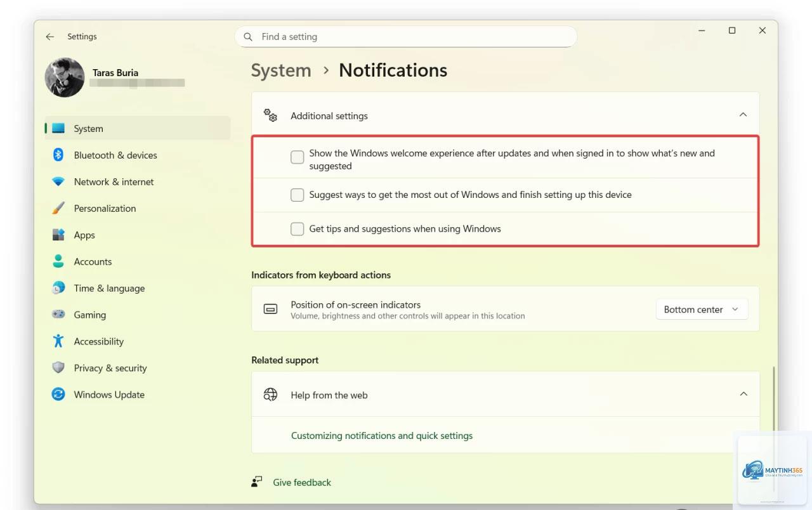
Task: Click the Taras Buria profile picture
Action: click(x=65, y=77)
